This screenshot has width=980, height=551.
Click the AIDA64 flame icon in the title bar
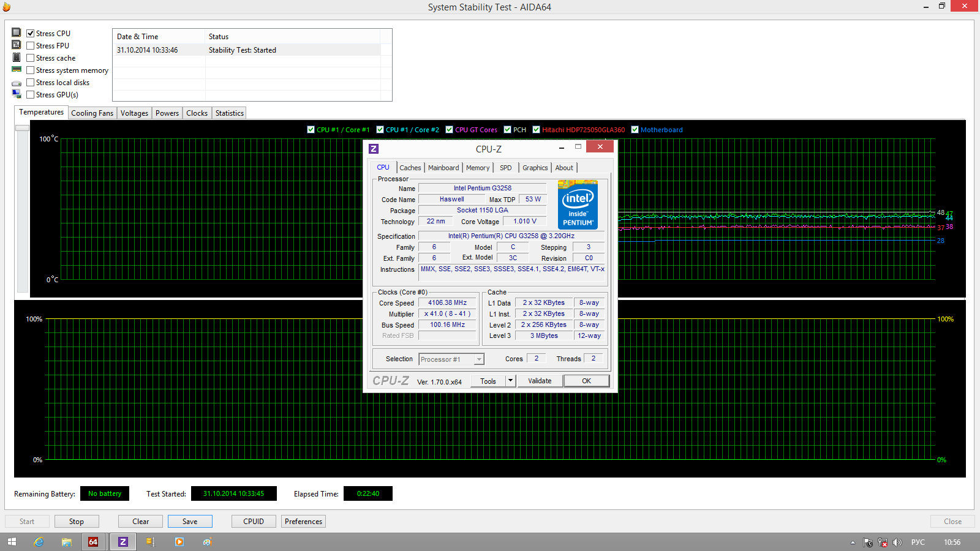click(x=7, y=7)
